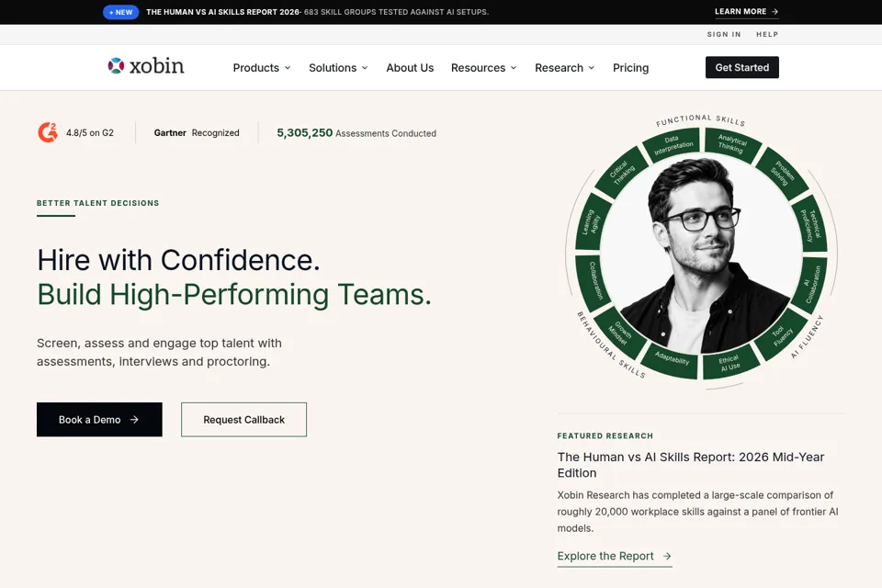Go to the About Us page
The width and height of the screenshot is (882, 588).
[410, 67]
